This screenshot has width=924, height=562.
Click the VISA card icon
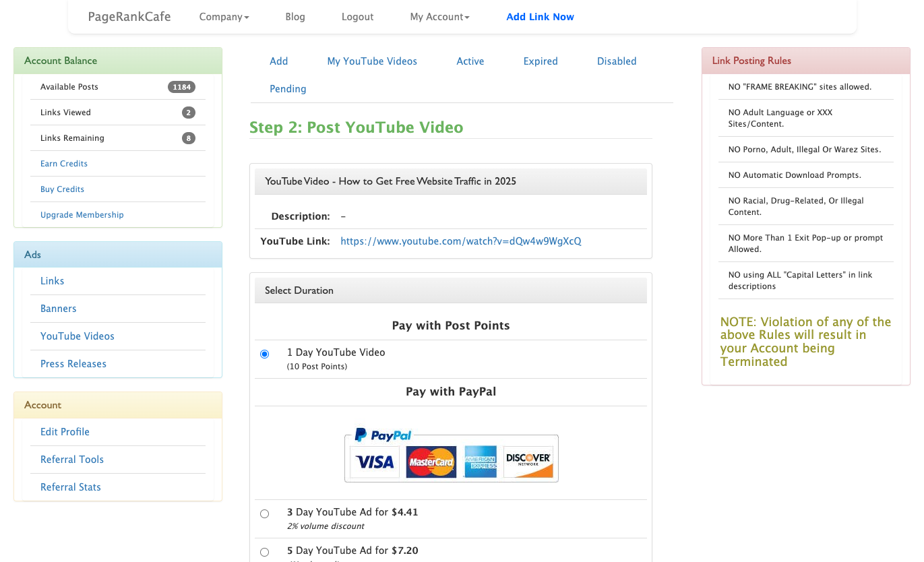[375, 462]
